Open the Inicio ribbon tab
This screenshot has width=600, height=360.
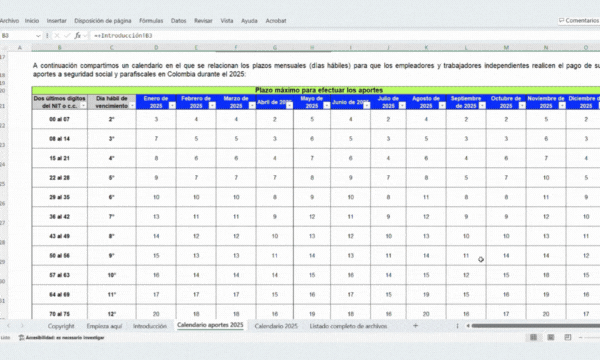point(32,21)
